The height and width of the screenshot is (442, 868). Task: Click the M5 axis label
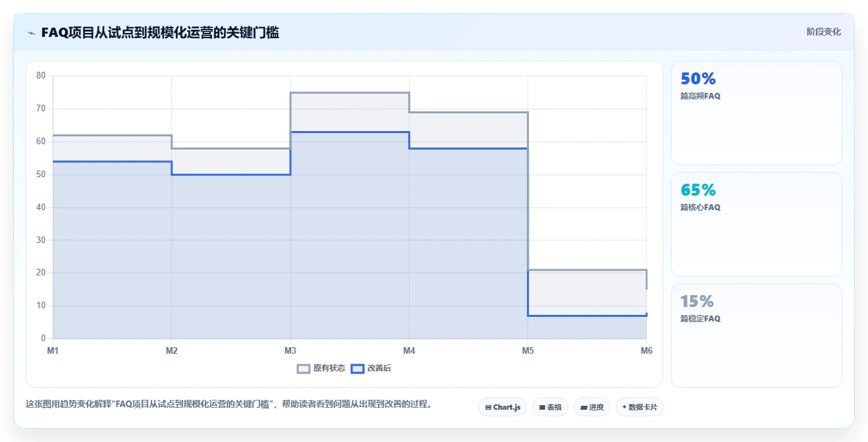(x=528, y=350)
